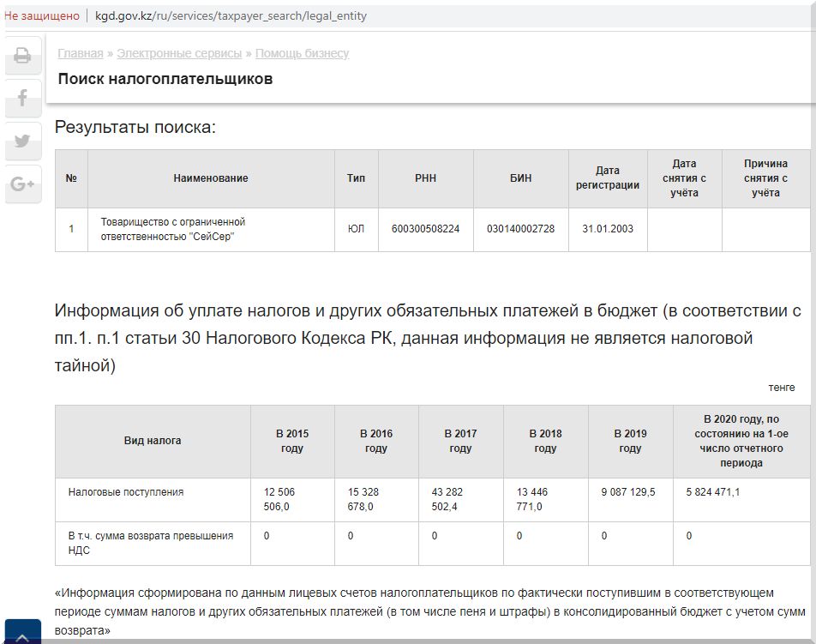Click the 'Наименование' column header

pos(211,178)
